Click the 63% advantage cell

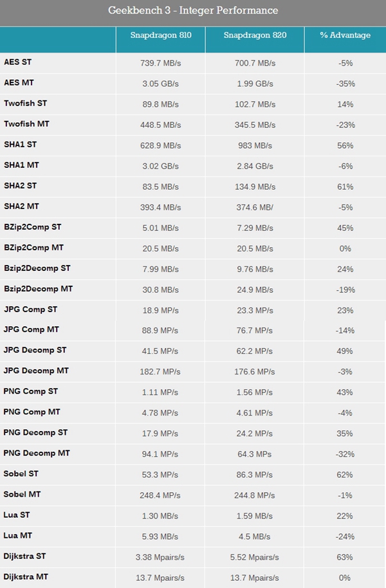345,557
